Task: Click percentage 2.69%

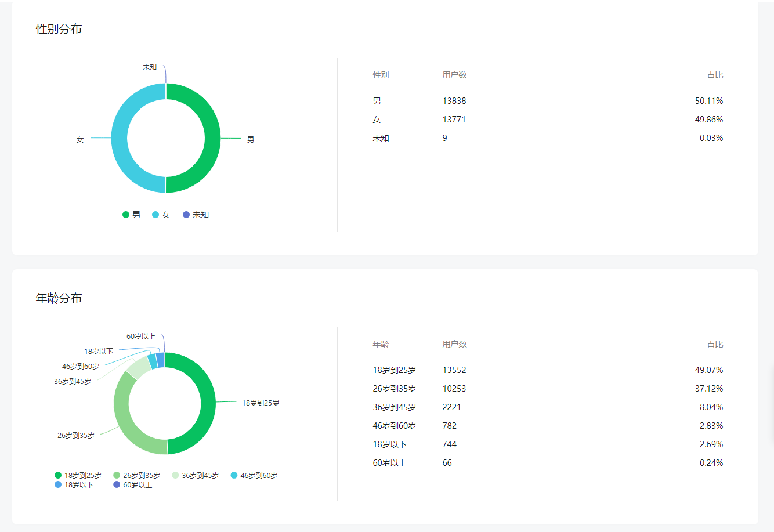Action: point(711,444)
